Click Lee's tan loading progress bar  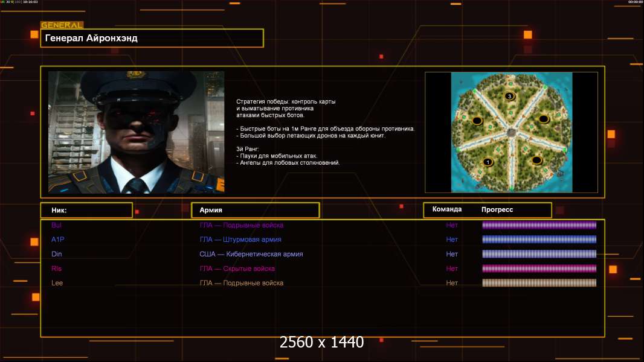[539, 283]
